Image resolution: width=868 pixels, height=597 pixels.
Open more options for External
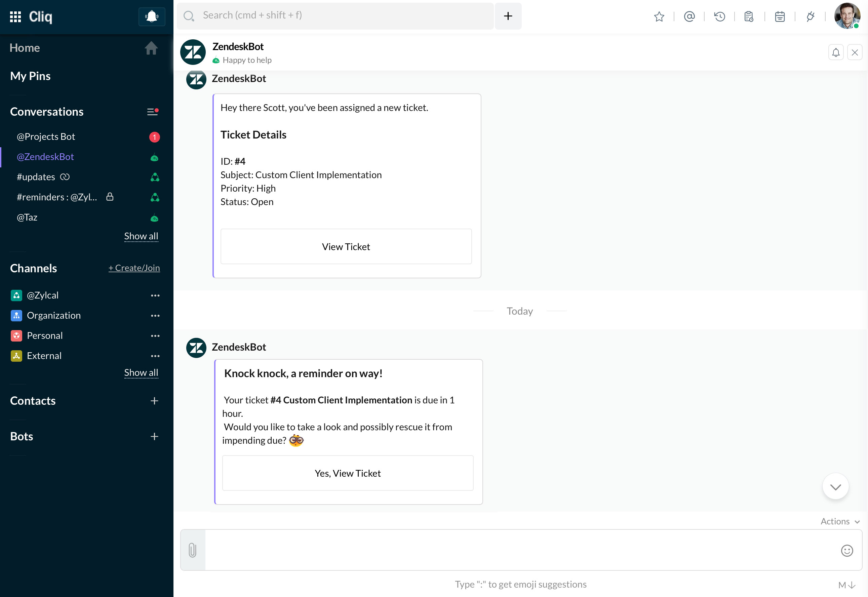[155, 356]
